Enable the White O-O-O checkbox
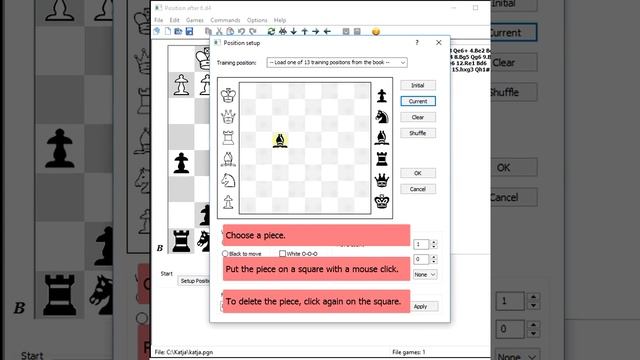The image size is (640, 360). tap(282, 253)
